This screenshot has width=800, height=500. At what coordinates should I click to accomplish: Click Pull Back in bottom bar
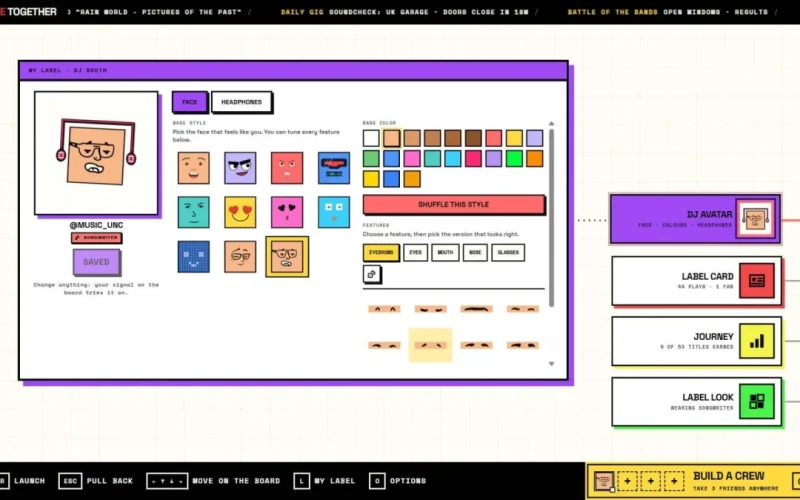pyautogui.click(x=110, y=481)
